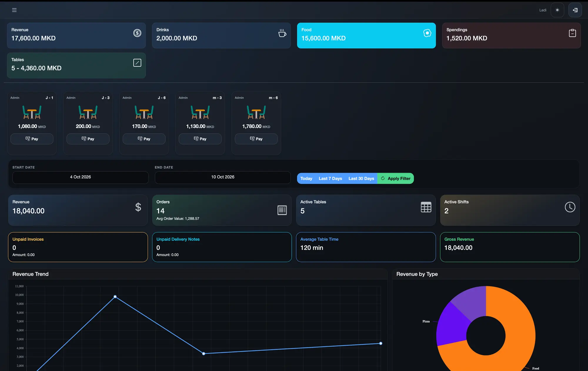Select the Last 30 Days filter

tap(361, 178)
